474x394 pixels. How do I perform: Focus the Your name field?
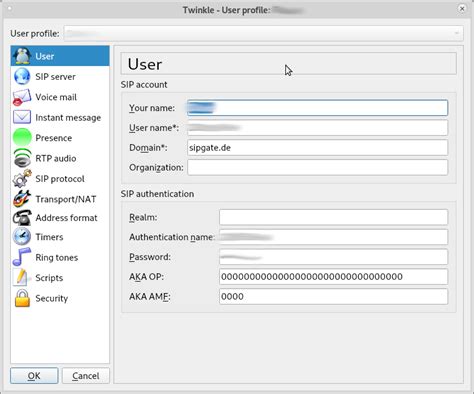[x=317, y=108]
